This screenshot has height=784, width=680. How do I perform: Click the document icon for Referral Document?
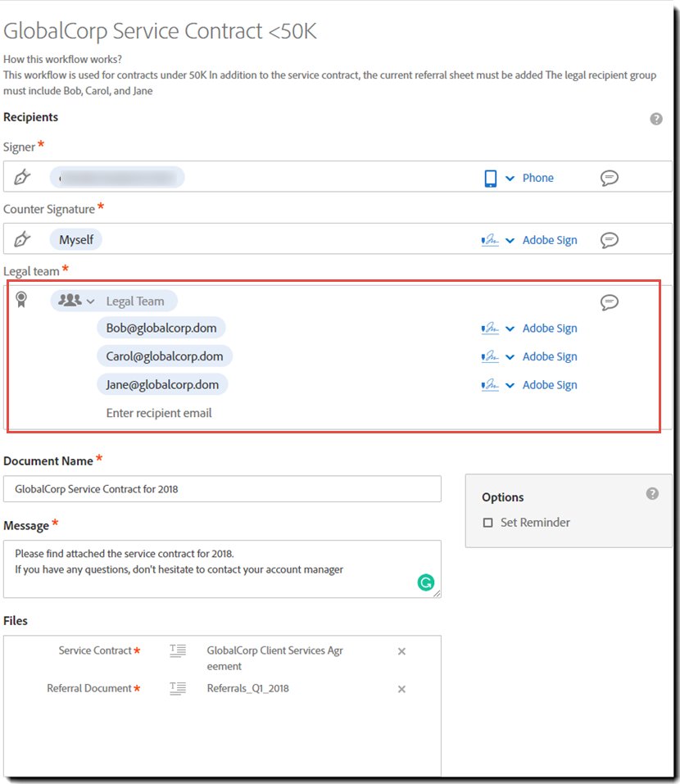click(178, 688)
